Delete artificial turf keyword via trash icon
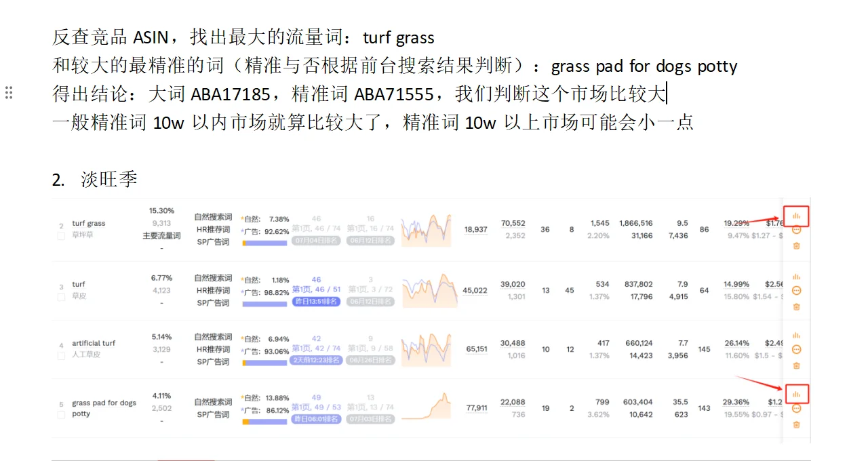Viewport: 868px width, 461px height. tap(797, 365)
